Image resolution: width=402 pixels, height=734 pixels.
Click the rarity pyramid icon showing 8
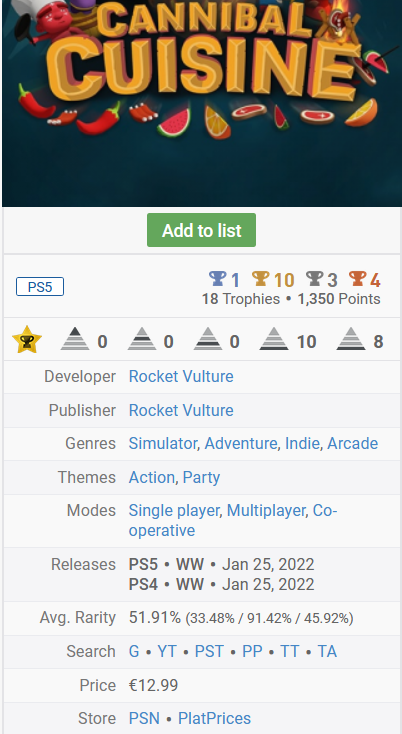click(351, 339)
